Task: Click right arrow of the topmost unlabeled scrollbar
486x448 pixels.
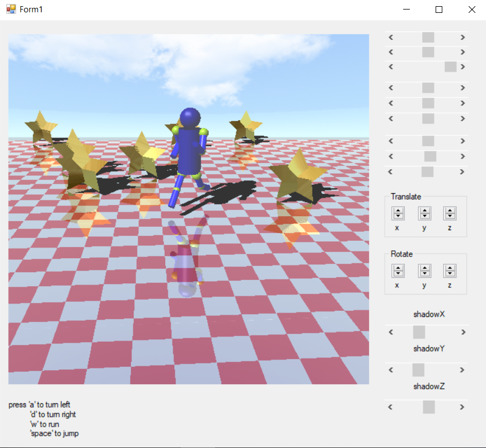Action: 462,37
